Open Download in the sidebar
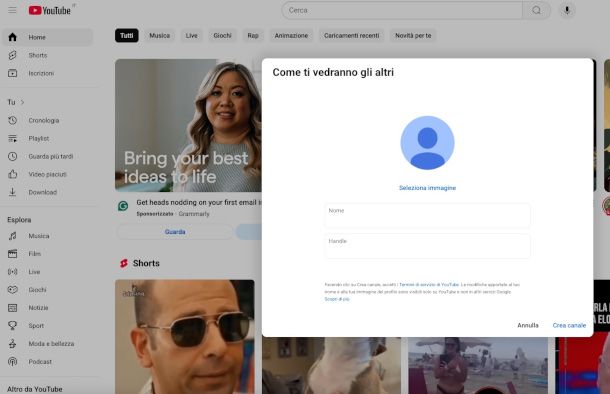The height and width of the screenshot is (394, 610). (48, 192)
